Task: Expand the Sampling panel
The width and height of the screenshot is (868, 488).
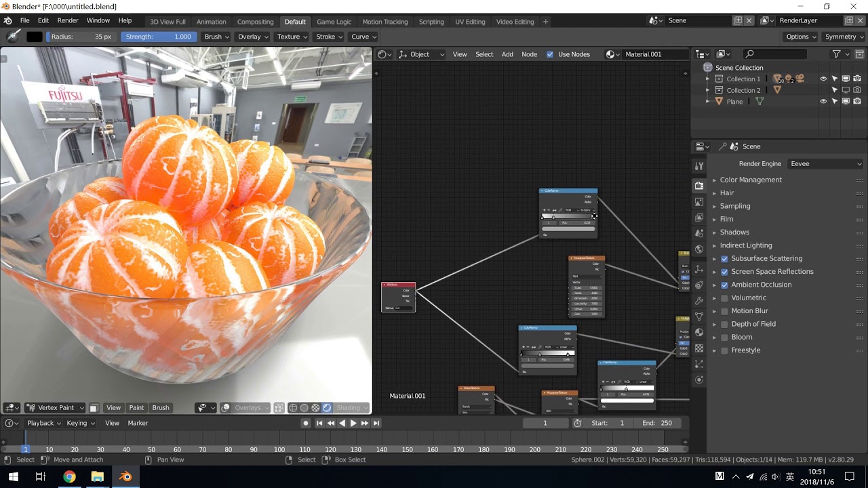Action: coord(734,206)
